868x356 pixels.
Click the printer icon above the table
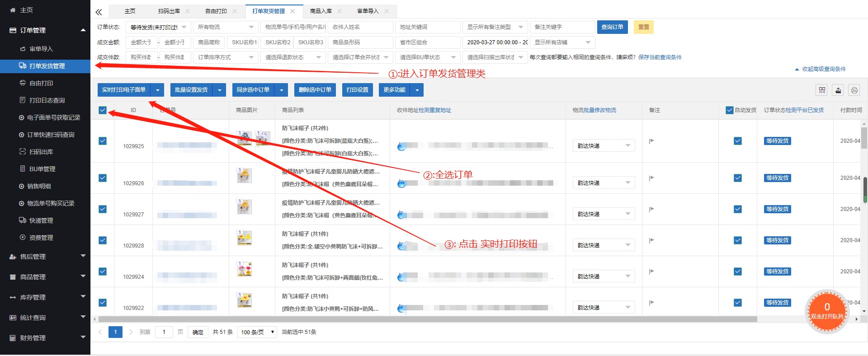tap(854, 90)
